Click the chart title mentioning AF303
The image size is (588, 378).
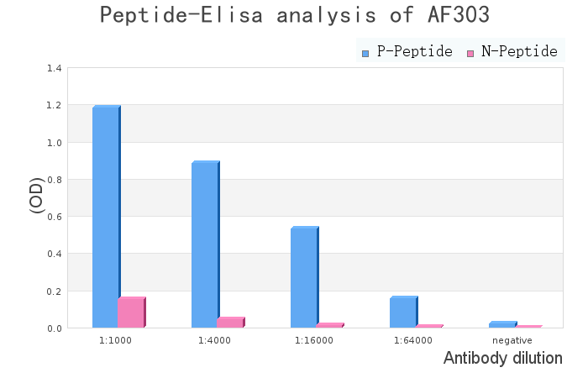coord(294,15)
